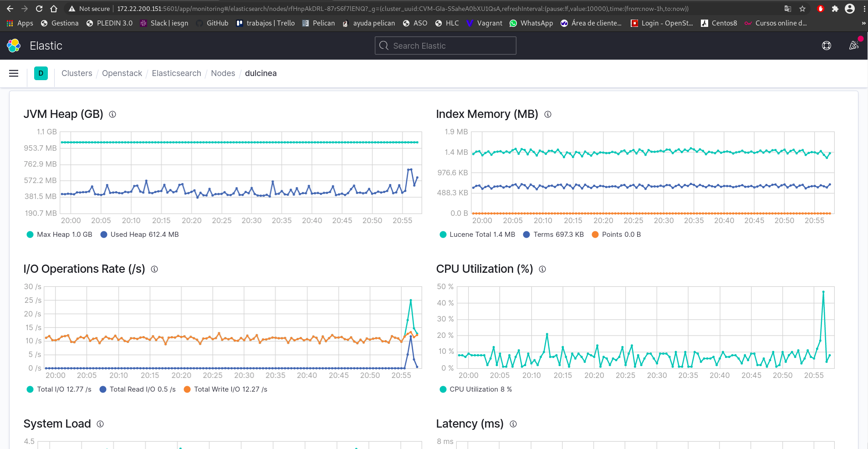Image resolution: width=868 pixels, height=449 pixels.
Task: Expand the hidden bookmarks overflow chevron
Action: [x=863, y=23]
